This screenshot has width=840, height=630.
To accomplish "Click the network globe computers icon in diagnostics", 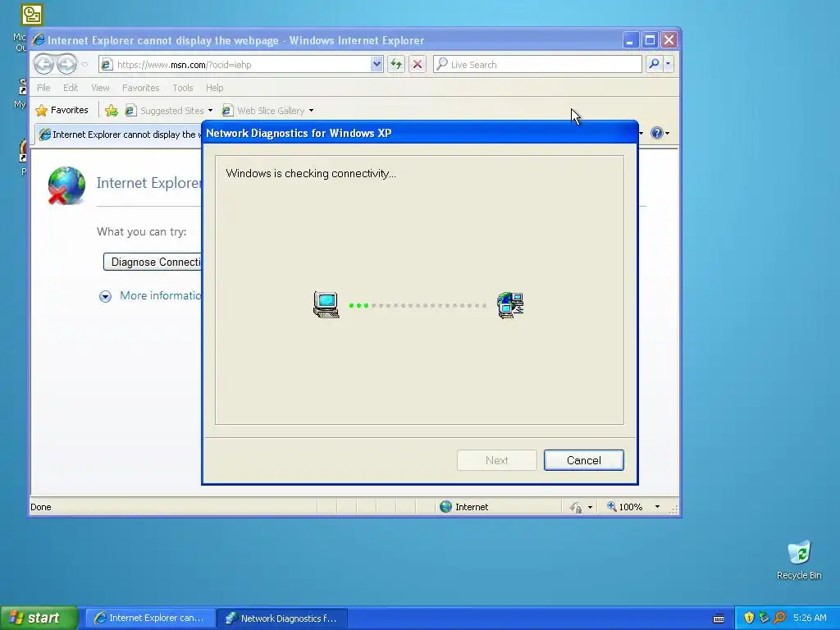I will (510, 305).
